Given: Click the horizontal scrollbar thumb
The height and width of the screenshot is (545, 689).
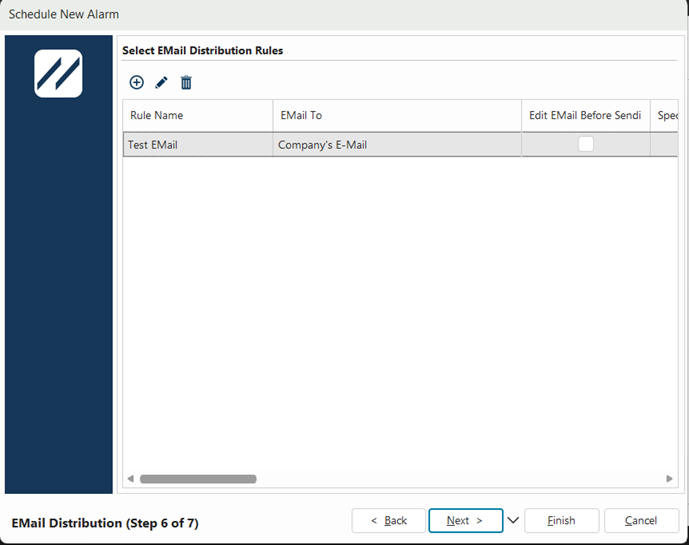Looking at the screenshot, I should pos(198,479).
